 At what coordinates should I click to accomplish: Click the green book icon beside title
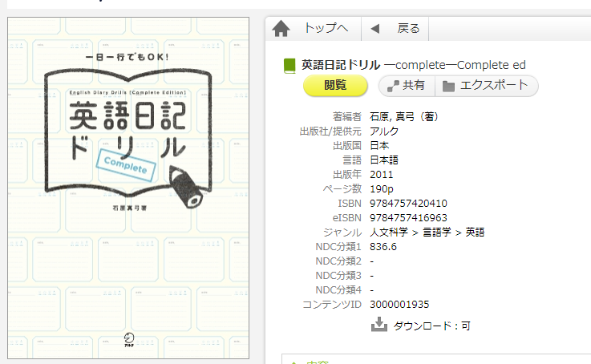(x=289, y=66)
